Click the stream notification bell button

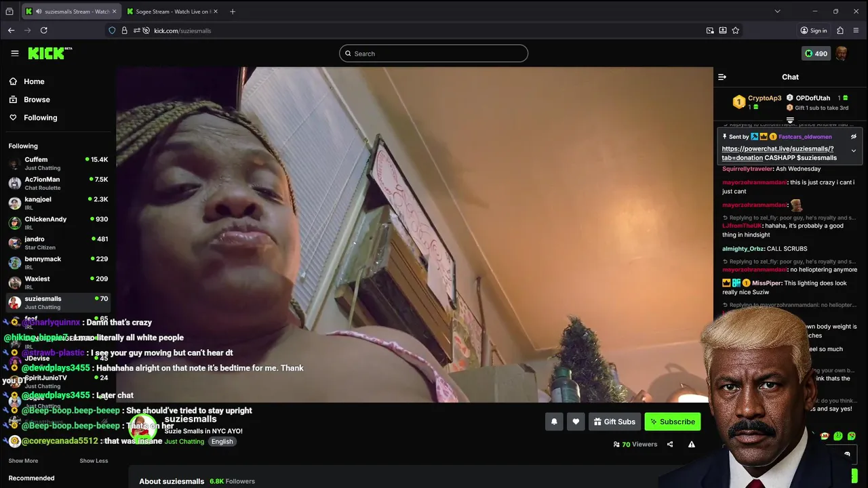coord(554,422)
